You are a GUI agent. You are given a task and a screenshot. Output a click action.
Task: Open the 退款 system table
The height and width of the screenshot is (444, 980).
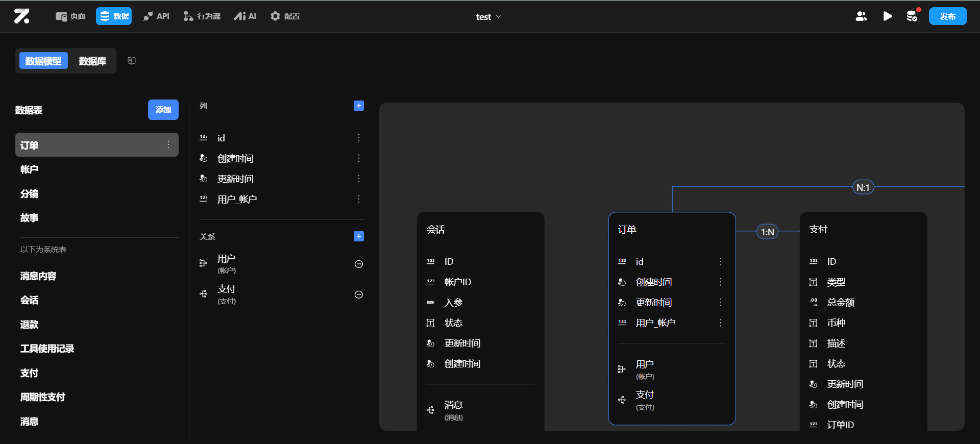point(97,325)
